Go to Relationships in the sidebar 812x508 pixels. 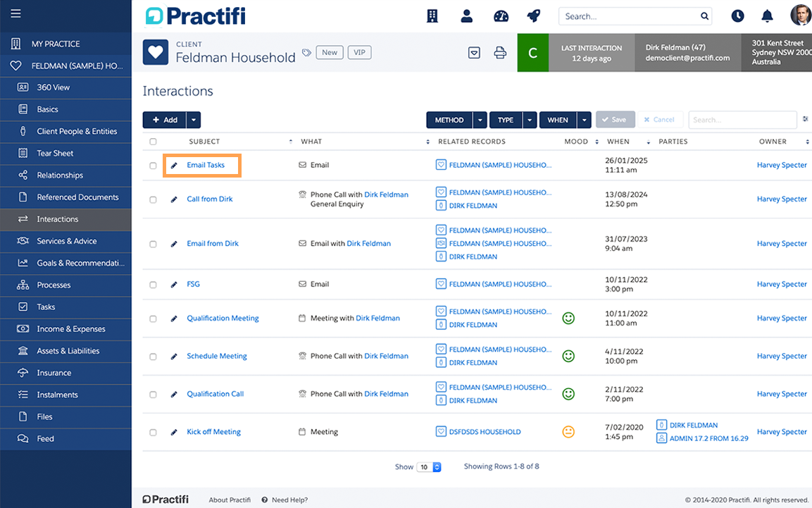[65, 175]
